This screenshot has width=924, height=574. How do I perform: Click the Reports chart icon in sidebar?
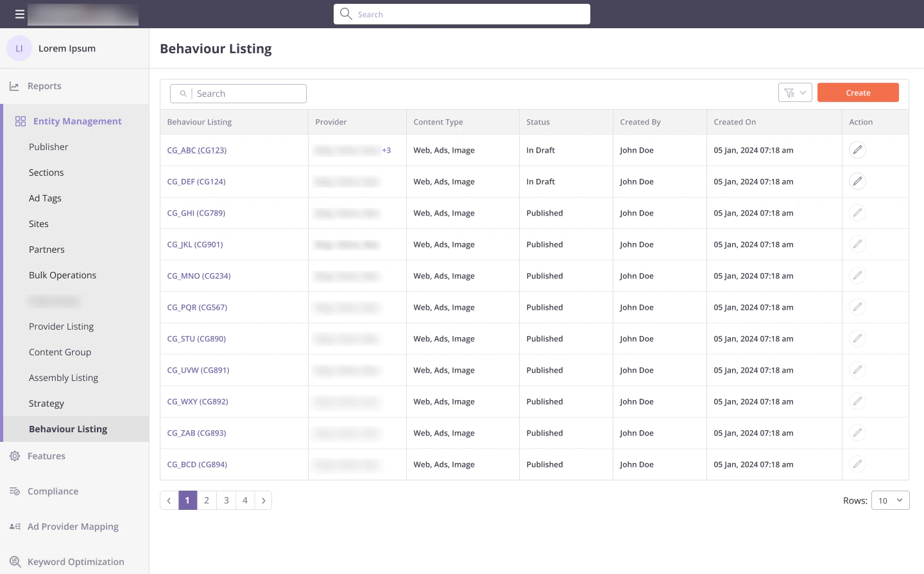click(14, 86)
